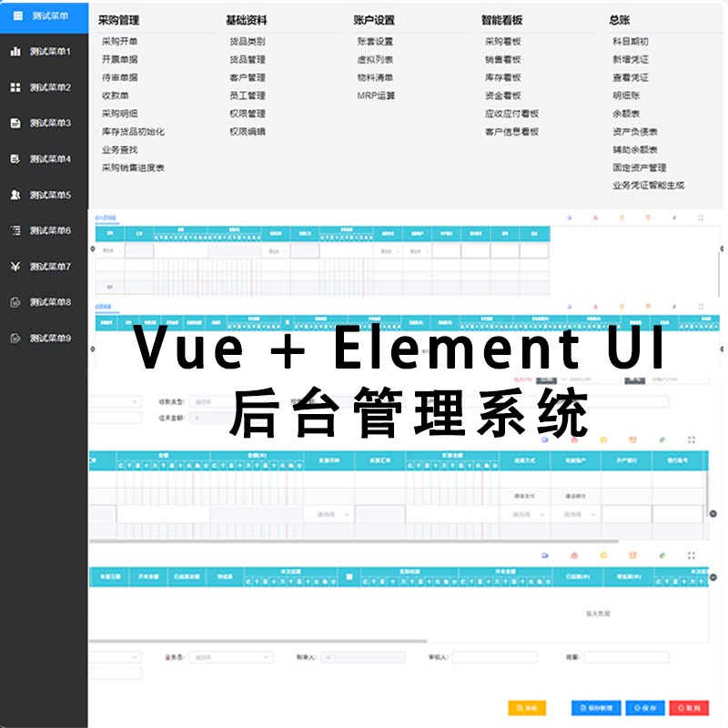Open 业务查找
728x728 pixels.
[120, 150]
